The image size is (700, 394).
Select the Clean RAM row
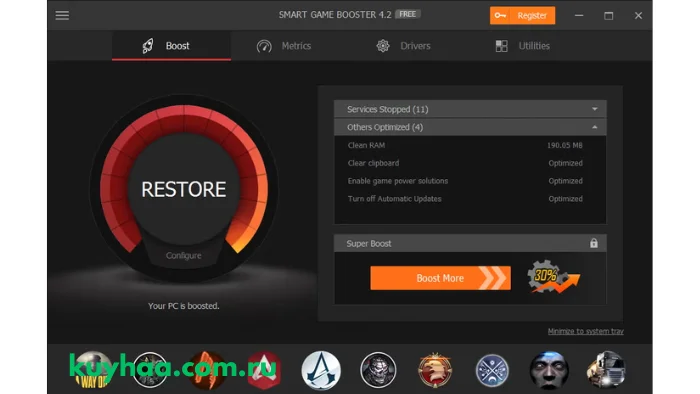click(x=470, y=145)
